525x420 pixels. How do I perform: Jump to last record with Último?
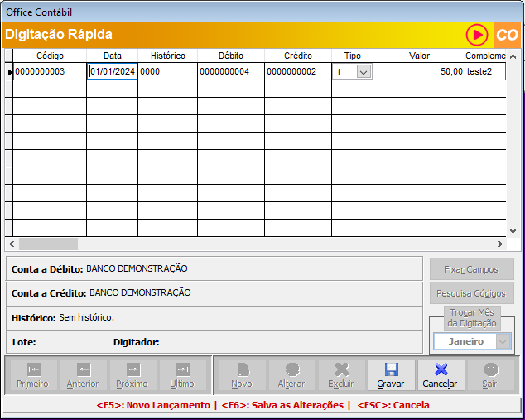(x=182, y=375)
